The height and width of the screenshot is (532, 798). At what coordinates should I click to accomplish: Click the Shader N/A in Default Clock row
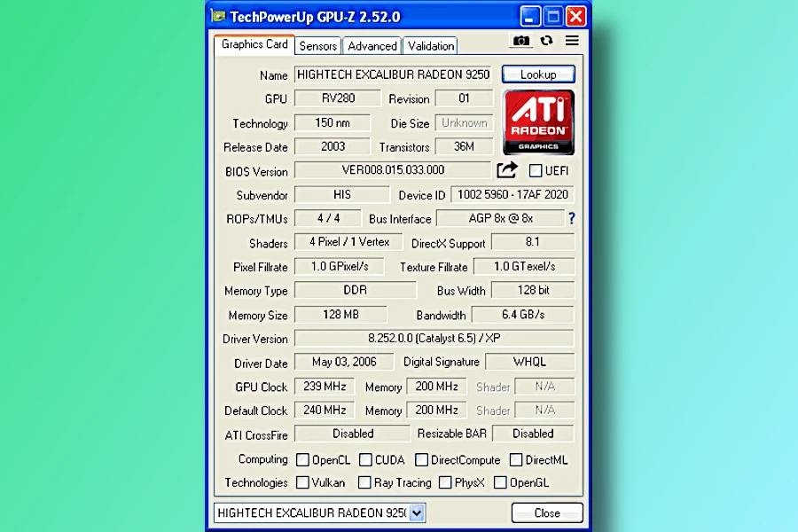click(x=544, y=410)
